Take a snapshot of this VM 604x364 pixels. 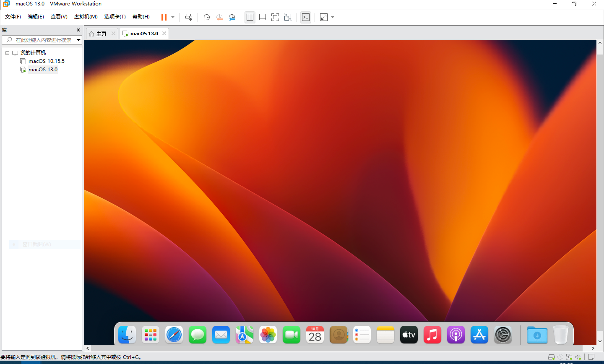coord(206,17)
